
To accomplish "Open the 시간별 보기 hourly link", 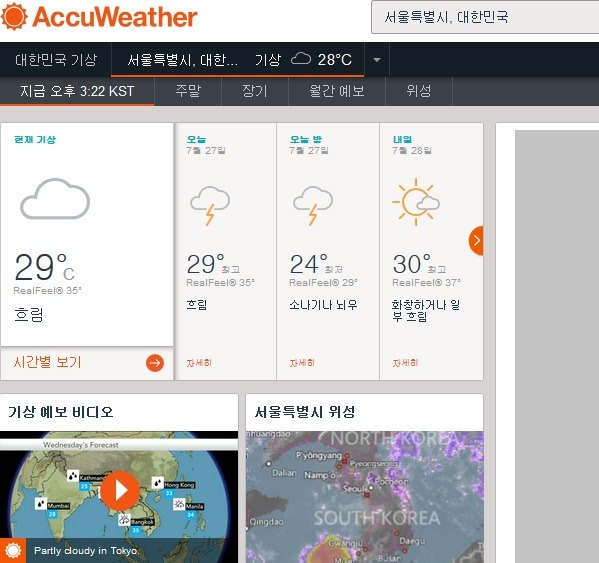I will coord(47,362).
